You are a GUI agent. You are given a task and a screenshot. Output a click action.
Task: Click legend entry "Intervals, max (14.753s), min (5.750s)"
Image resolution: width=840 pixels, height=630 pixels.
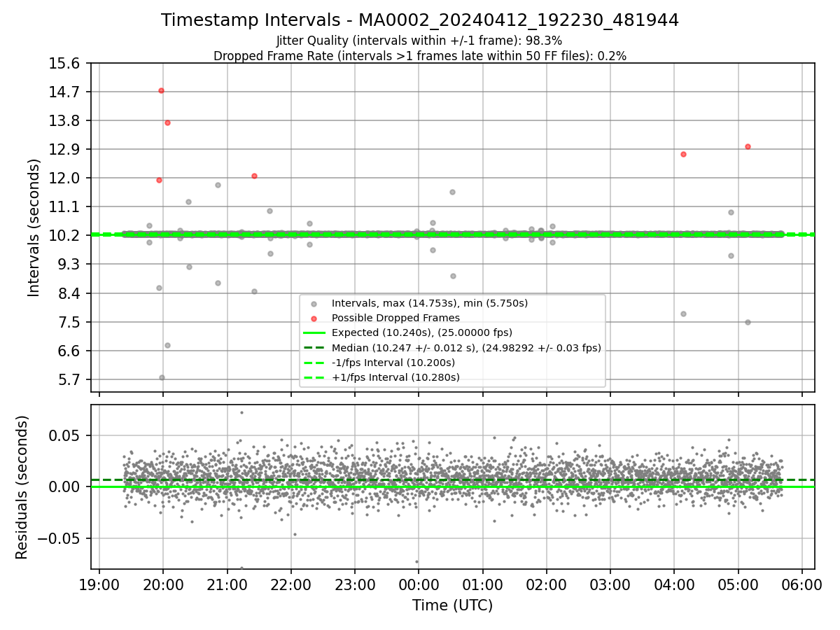coord(430,303)
